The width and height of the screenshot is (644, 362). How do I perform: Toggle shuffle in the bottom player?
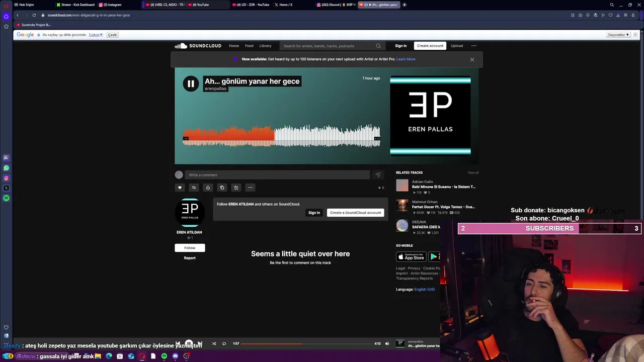point(214,344)
